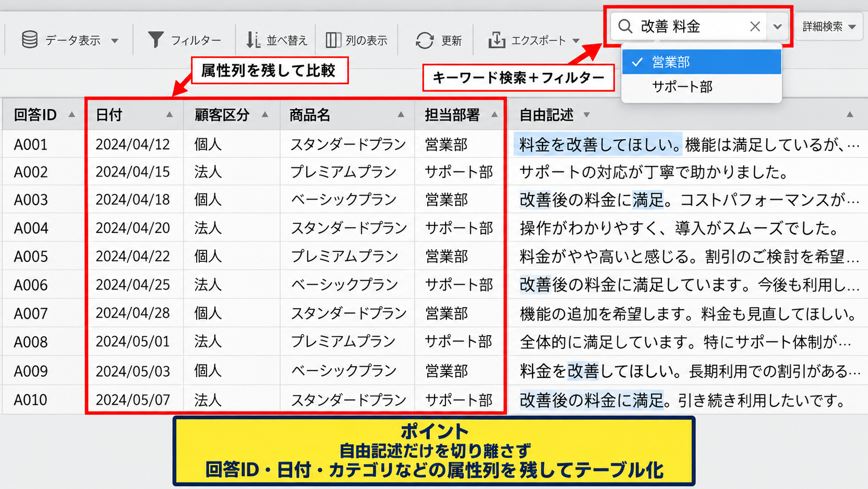Click the 列の表示 columns icon

pyautogui.click(x=333, y=40)
